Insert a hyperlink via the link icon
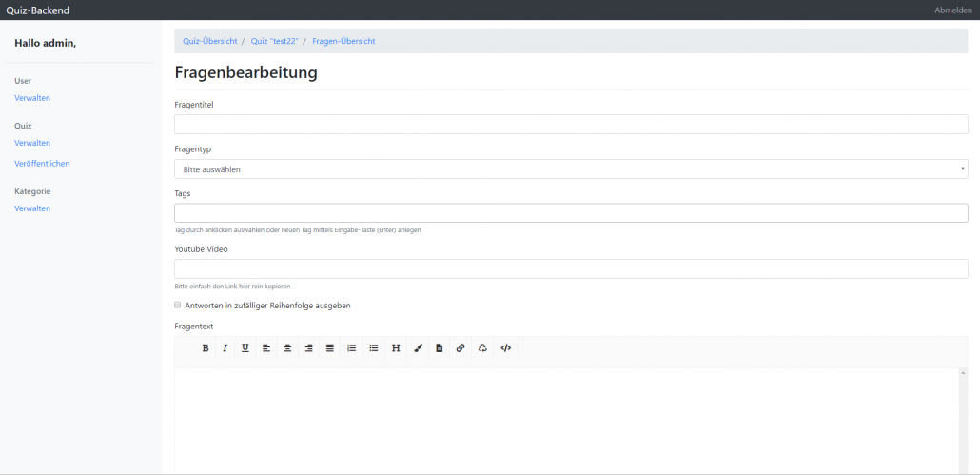The image size is (980, 475). 461,348
